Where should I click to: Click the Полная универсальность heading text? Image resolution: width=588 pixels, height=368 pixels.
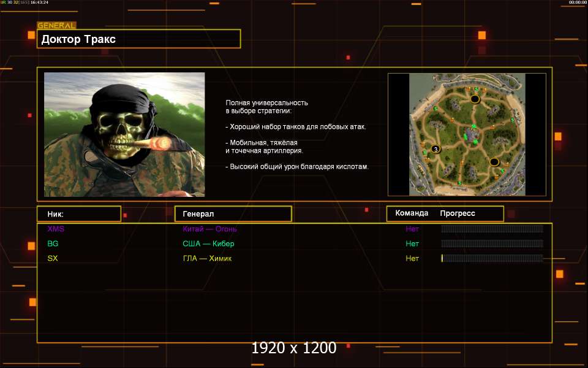(266, 107)
